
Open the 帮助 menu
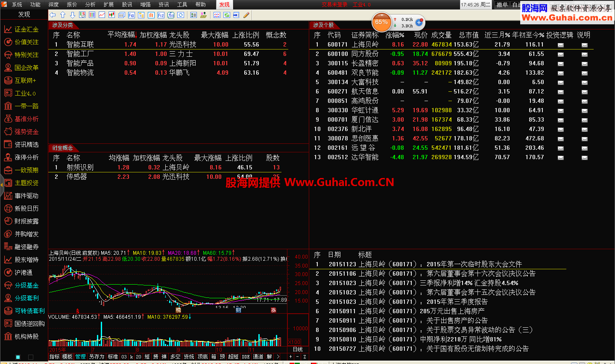click(201, 5)
